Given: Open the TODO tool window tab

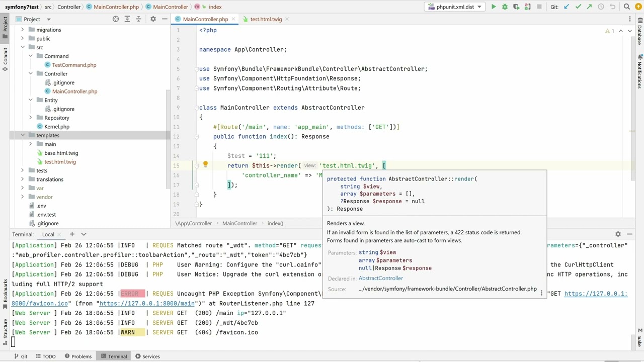Looking at the screenshot, I should [x=45, y=356].
